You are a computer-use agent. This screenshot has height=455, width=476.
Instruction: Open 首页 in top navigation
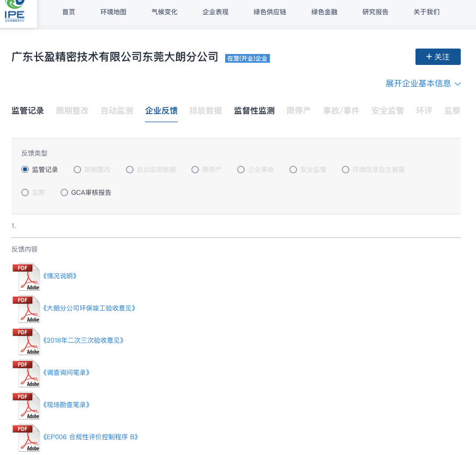pyautogui.click(x=69, y=12)
